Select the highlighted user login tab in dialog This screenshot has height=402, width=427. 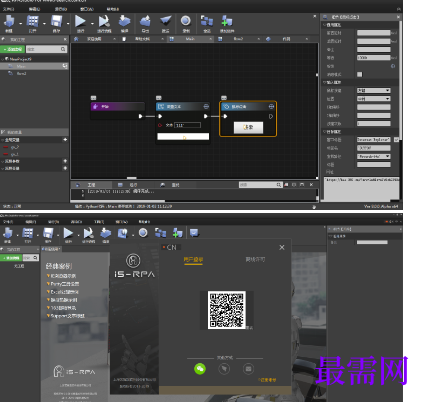(x=193, y=259)
